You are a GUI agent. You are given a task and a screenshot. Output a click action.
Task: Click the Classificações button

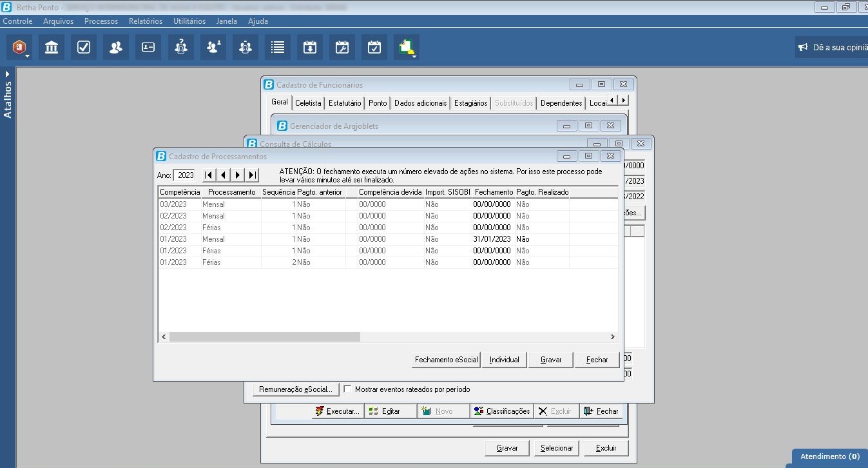point(501,411)
